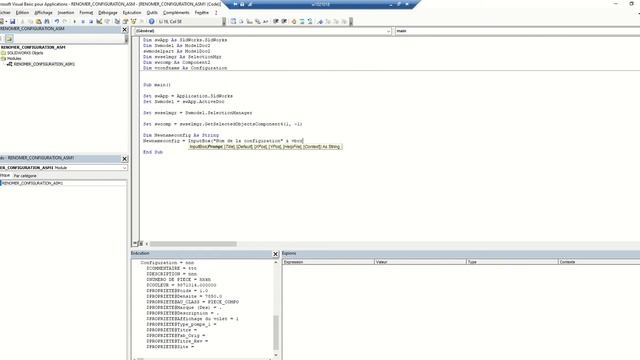This screenshot has height=360, width=640.
Task: Comment out the selected block
Action: click(x=302, y=21)
